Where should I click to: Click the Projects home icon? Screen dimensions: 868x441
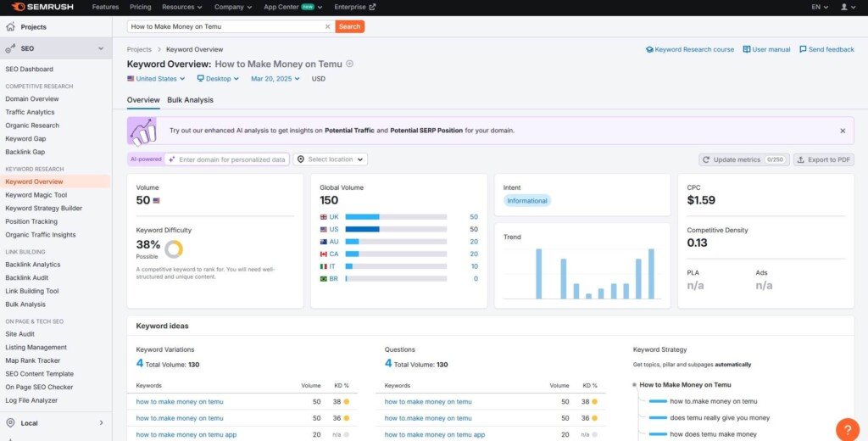coord(10,26)
